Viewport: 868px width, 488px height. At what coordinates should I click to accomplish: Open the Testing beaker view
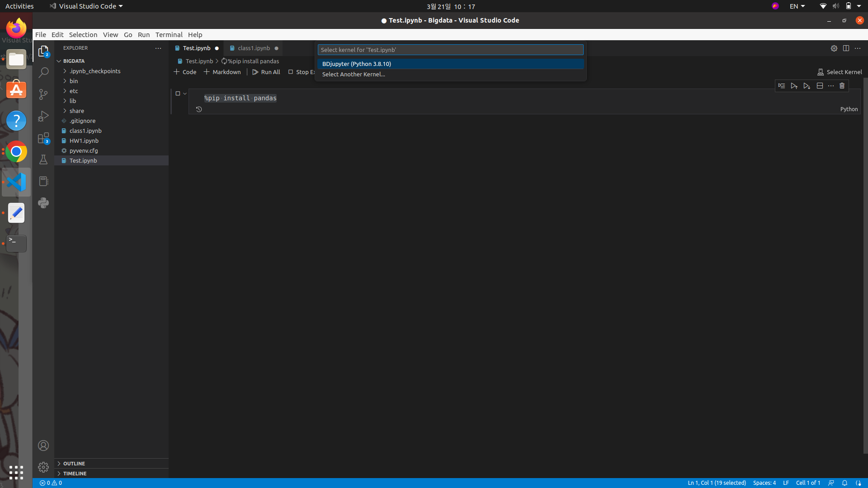(x=43, y=160)
